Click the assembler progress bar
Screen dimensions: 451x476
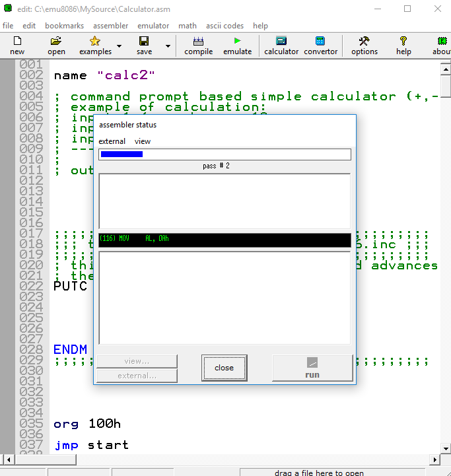[x=225, y=154]
